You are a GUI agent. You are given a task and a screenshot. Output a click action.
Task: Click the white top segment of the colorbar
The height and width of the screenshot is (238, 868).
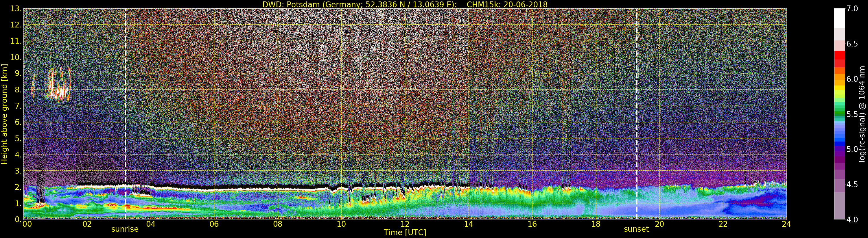pos(839,18)
